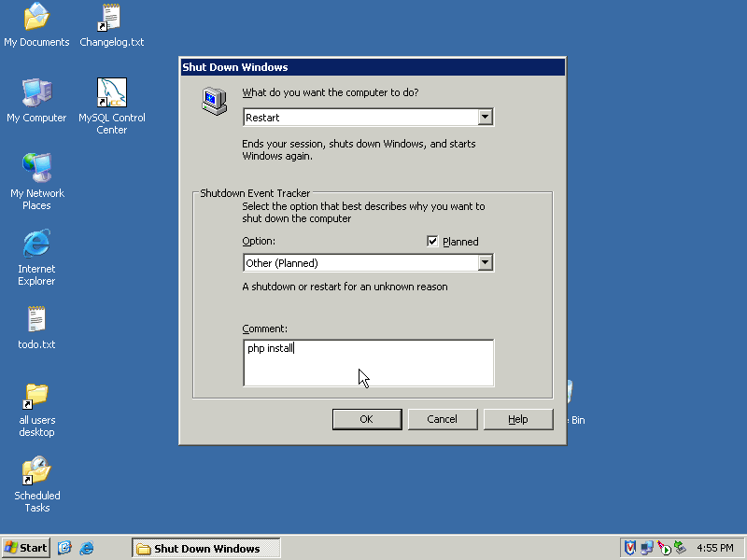747x560 pixels.
Task: Click inside the Comment text box
Action: [x=368, y=363]
